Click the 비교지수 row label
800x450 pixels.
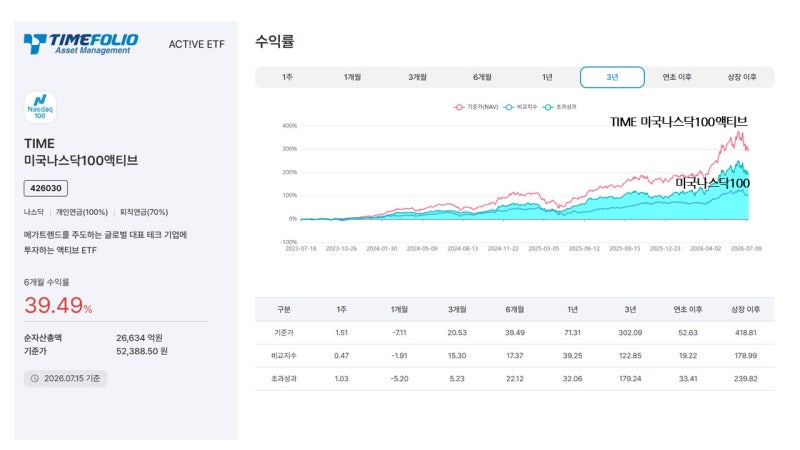pyautogui.click(x=284, y=356)
